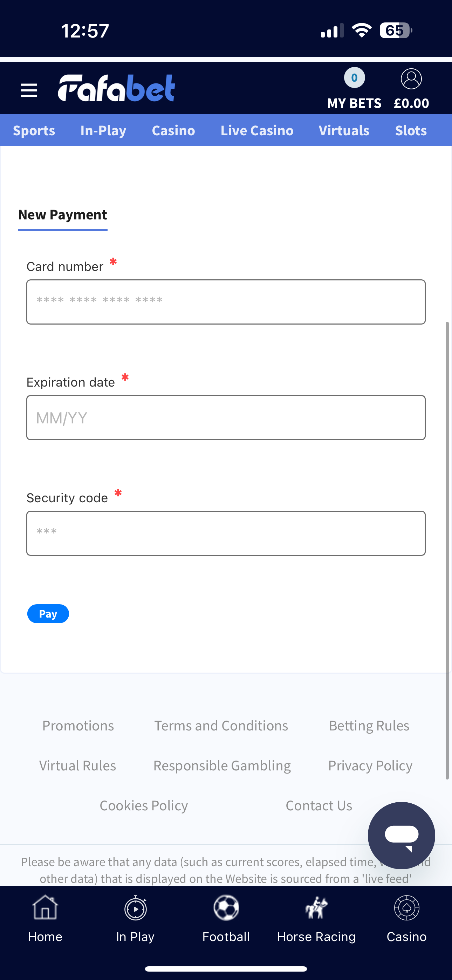
Task: Select the Live Casino tab
Action: point(257,130)
